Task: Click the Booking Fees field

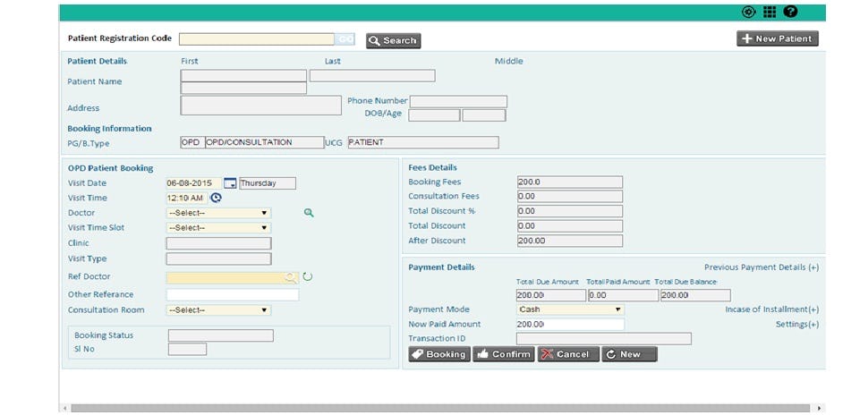Action: pos(570,182)
